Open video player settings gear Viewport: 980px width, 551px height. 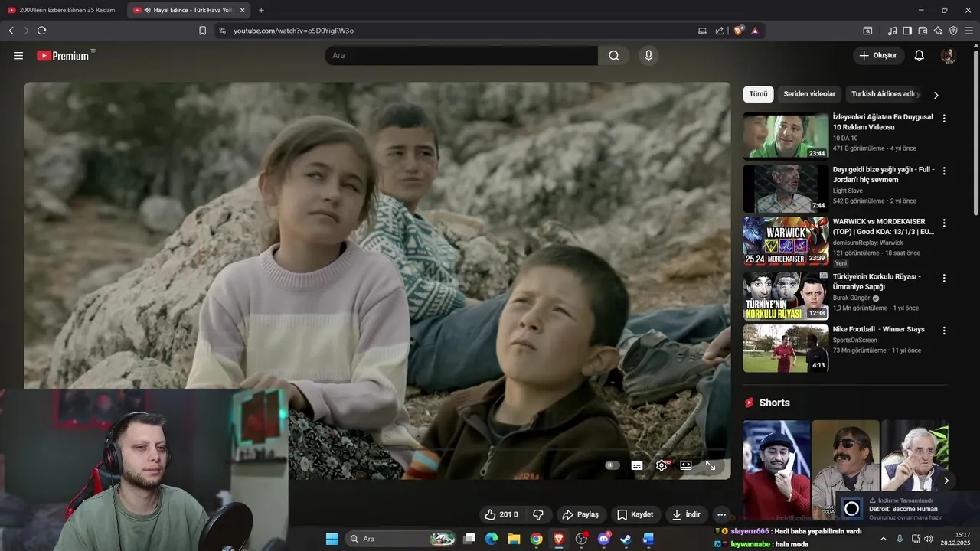[x=661, y=465]
